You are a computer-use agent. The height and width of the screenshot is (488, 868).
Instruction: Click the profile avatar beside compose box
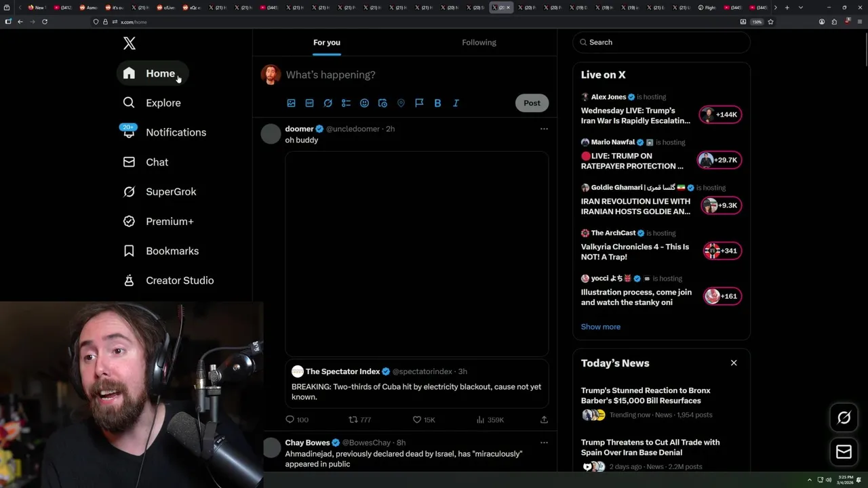click(271, 75)
